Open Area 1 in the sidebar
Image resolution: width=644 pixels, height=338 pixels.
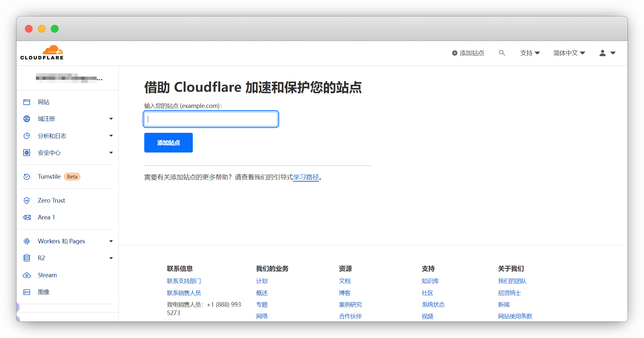tap(46, 217)
